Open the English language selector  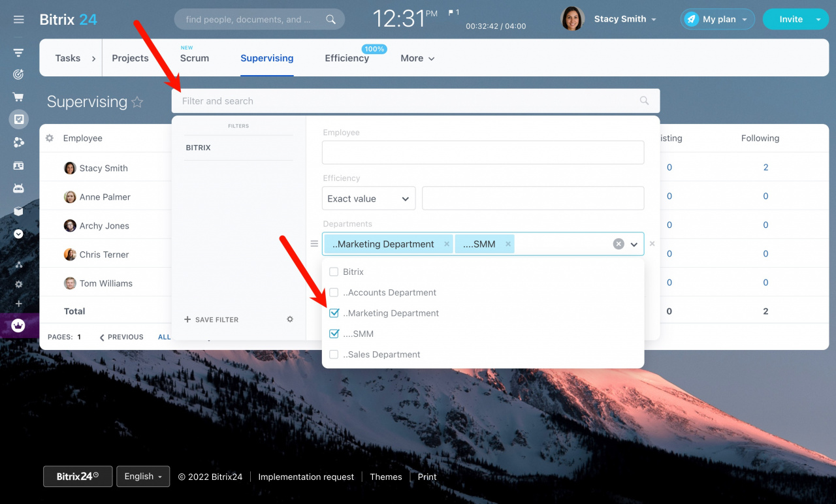[143, 477]
